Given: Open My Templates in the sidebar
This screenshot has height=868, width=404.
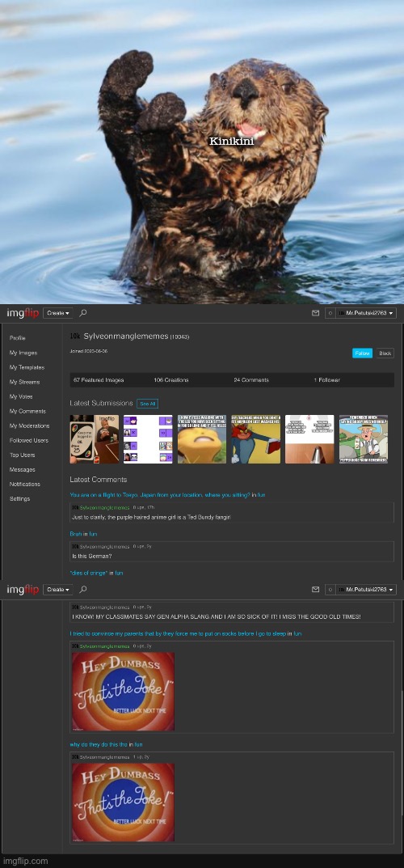Looking at the screenshot, I should (27, 367).
